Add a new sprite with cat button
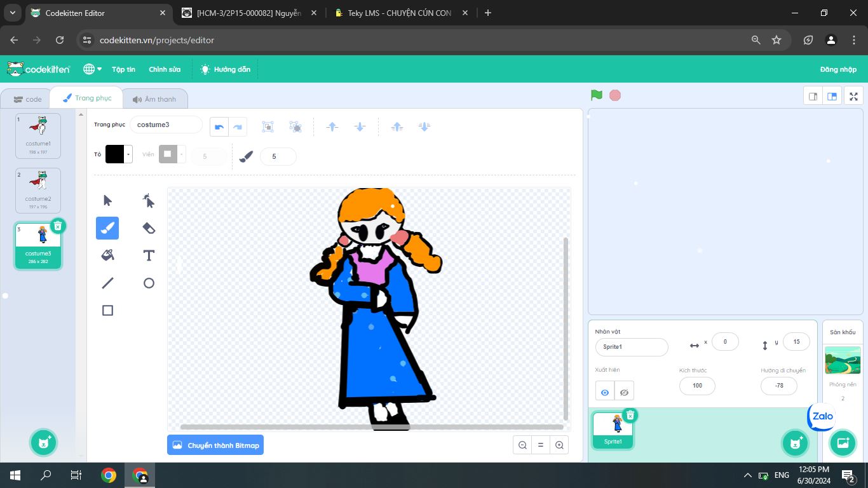Image resolution: width=868 pixels, height=488 pixels. pos(795,443)
